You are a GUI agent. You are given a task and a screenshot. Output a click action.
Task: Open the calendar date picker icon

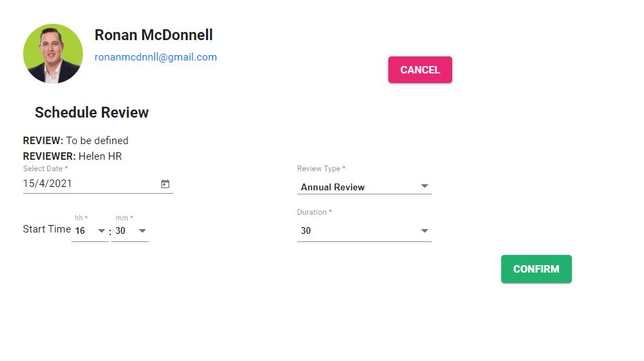pos(165,184)
